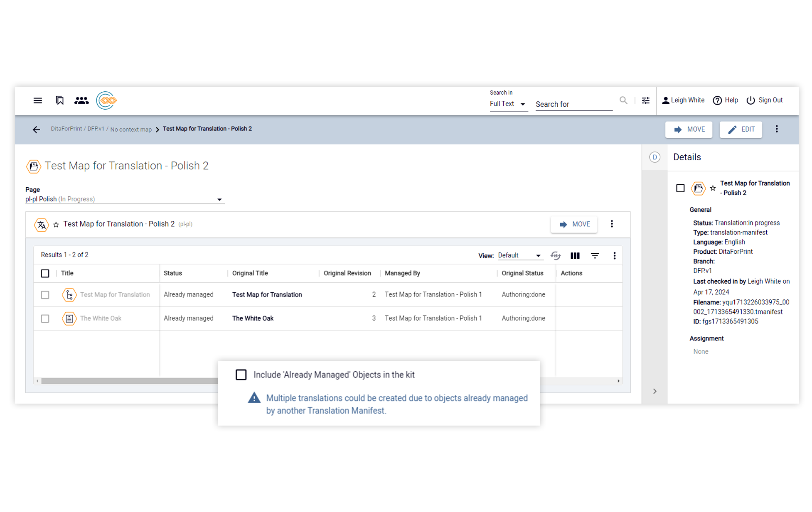
Task: Open the DitaForPrint breadcrumb link
Action: pyautogui.click(x=66, y=129)
